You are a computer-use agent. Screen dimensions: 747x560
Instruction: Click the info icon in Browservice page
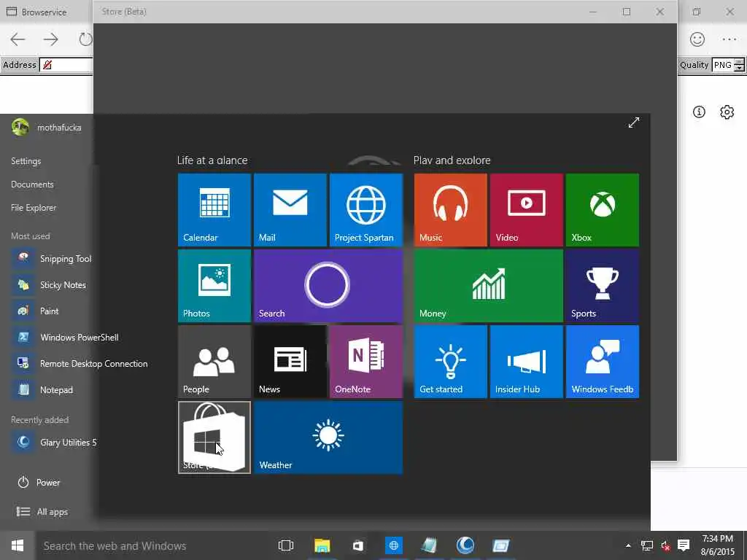(699, 112)
